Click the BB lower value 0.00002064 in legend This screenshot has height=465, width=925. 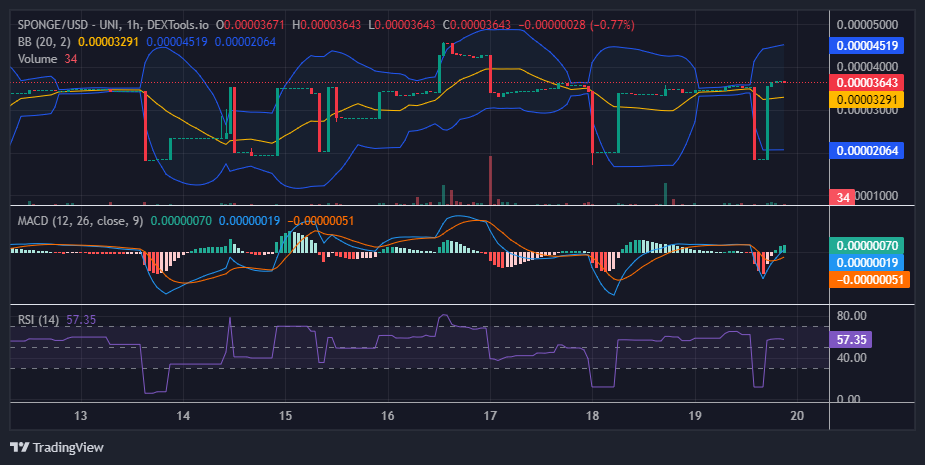point(245,42)
